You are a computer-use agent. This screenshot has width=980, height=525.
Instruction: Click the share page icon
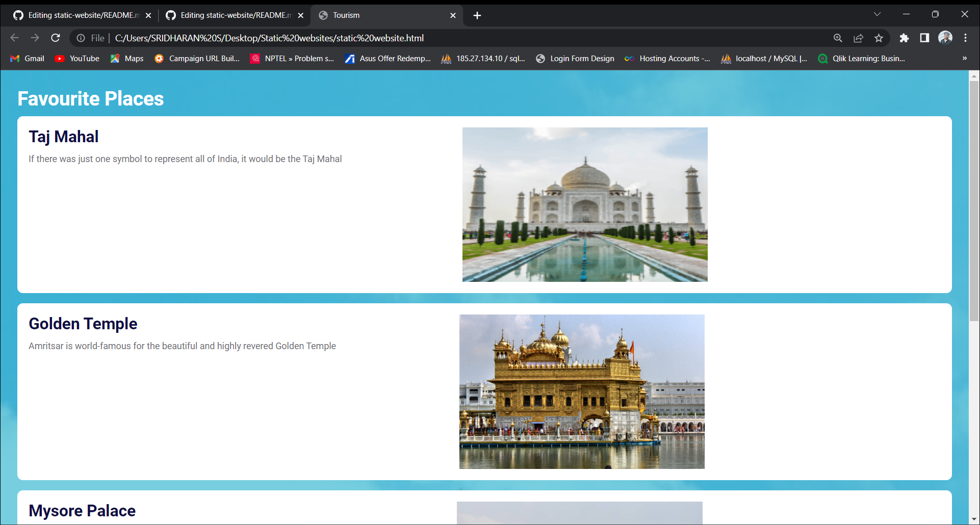pos(858,38)
